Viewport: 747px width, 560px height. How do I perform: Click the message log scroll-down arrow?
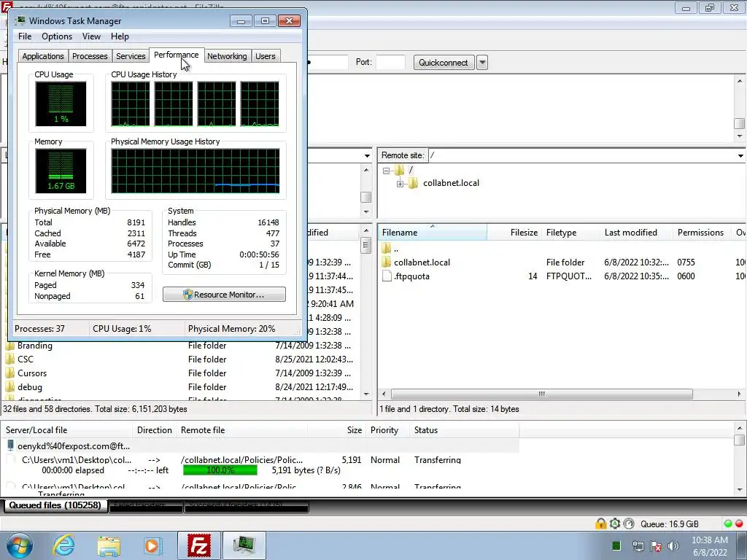[x=740, y=136]
